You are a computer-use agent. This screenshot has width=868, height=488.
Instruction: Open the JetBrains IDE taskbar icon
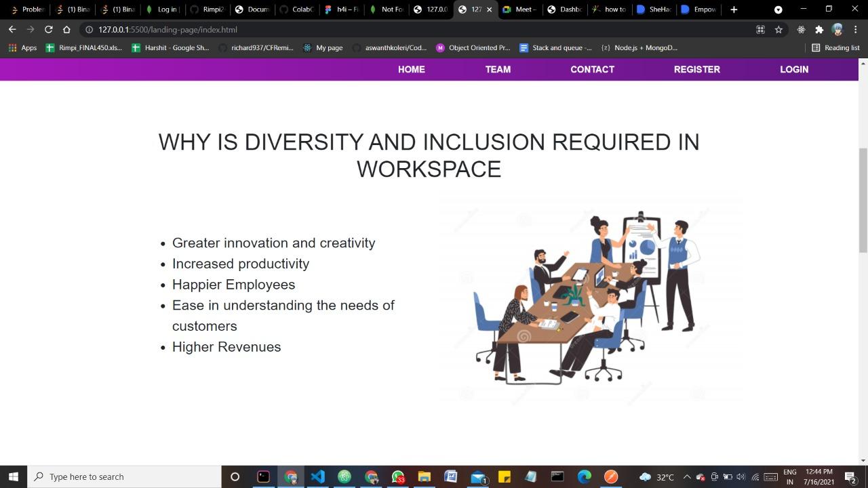[264, 476]
